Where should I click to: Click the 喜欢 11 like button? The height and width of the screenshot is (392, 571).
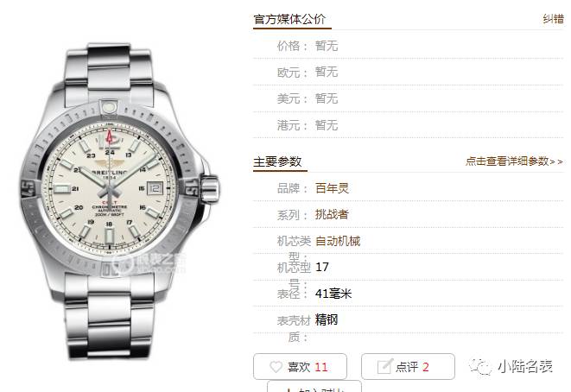[x=300, y=366]
